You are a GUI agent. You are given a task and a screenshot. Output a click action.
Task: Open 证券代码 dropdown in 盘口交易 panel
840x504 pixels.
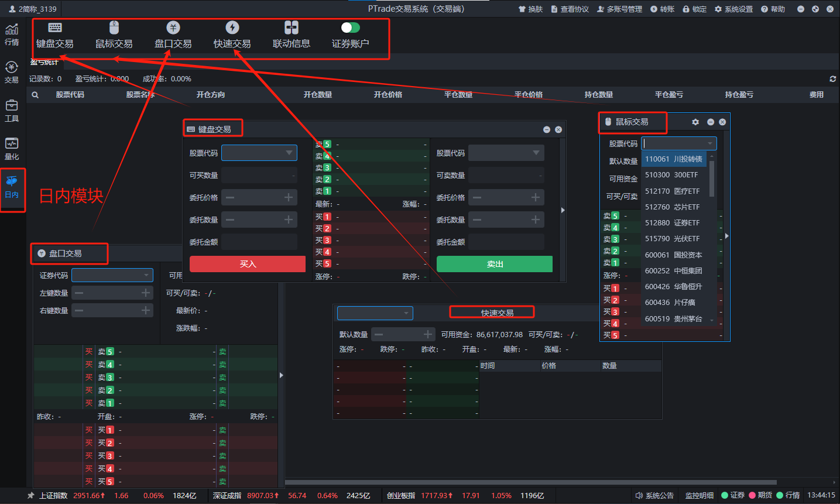146,275
